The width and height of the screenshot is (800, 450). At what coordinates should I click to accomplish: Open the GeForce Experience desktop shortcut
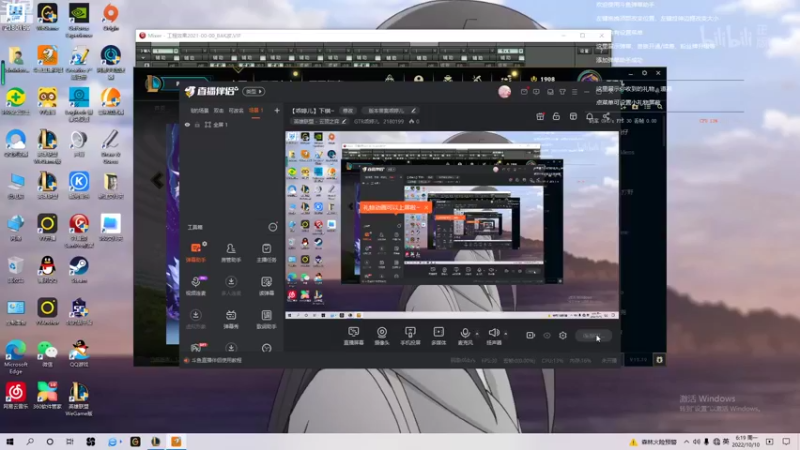coord(79,20)
